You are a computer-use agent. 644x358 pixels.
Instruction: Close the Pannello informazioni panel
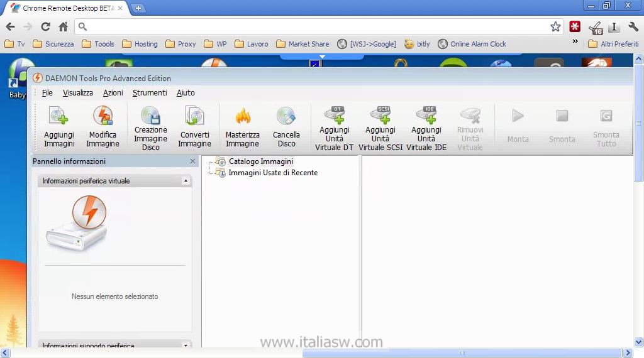pos(192,161)
